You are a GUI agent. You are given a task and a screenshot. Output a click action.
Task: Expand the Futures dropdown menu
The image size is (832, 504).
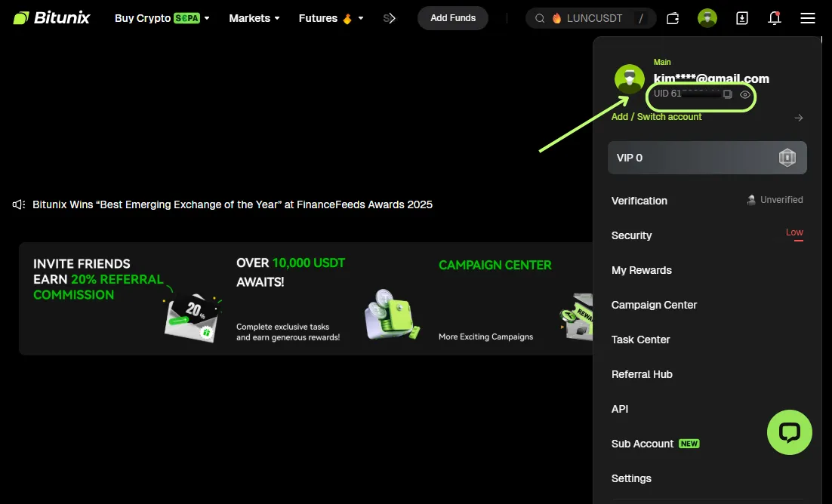[331, 18]
